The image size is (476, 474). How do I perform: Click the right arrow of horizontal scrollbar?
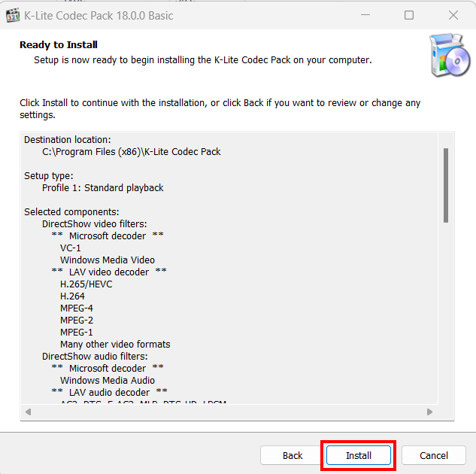(x=429, y=412)
